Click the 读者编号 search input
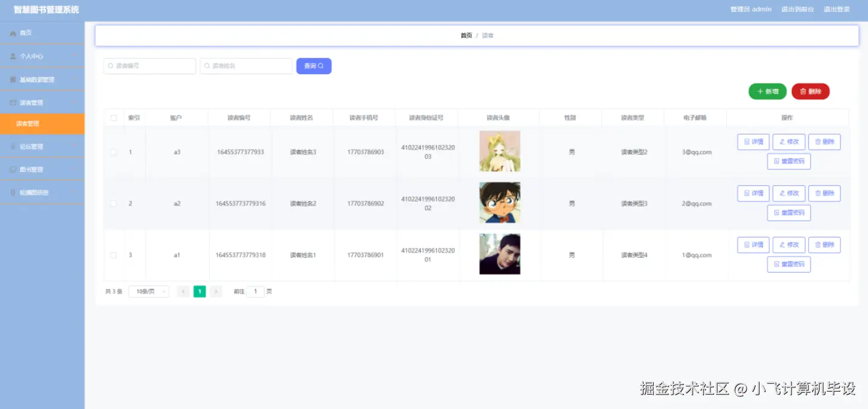Screen dimensions: 868x409 [150, 66]
